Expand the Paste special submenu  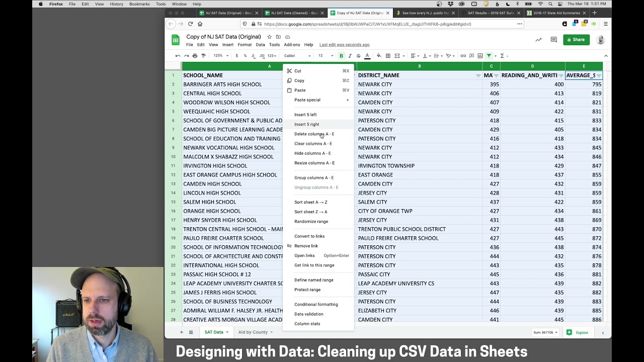[318, 100]
